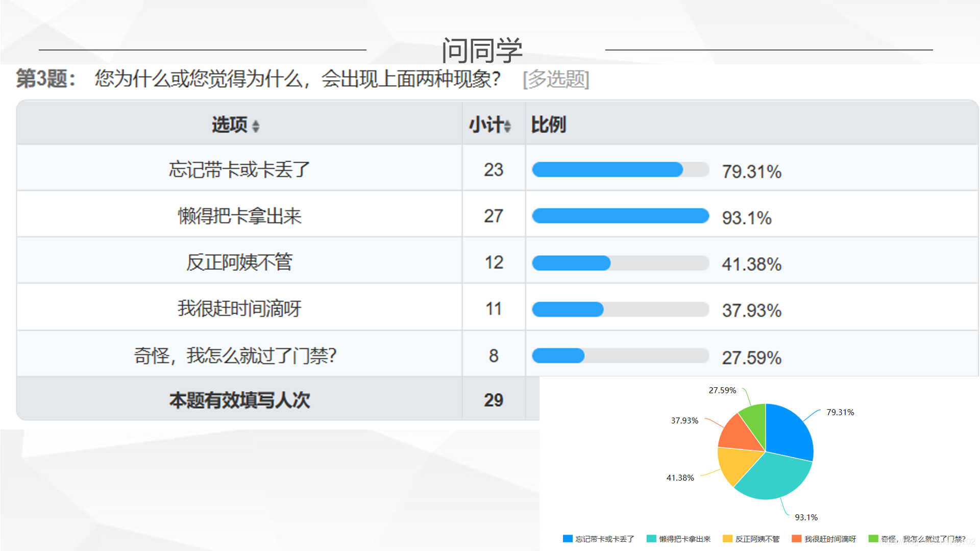Click the blue legend square for 忘记带卡或卡丢了
The width and height of the screenshot is (980, 551).
pos(567,538)
